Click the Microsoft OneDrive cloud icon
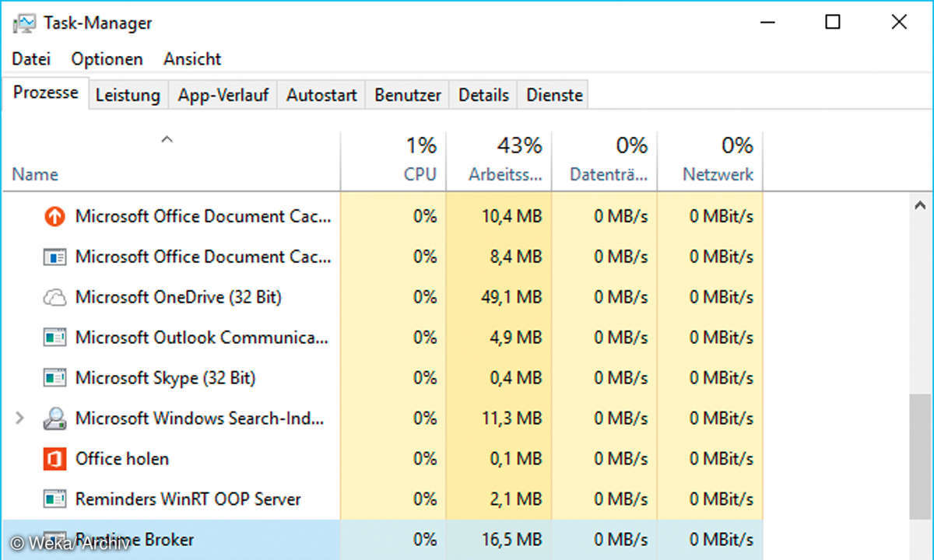 54,297
